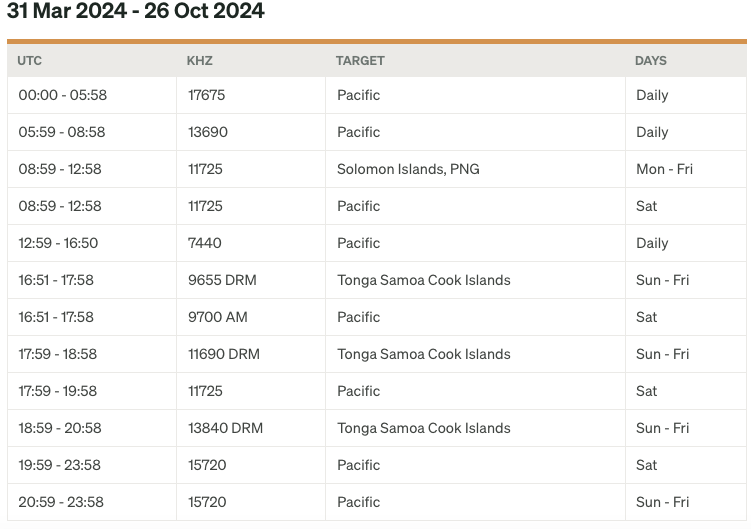The width and height of the screenshot is (751, 529).
Task: Click the KHZ column header
Action: 200,60
